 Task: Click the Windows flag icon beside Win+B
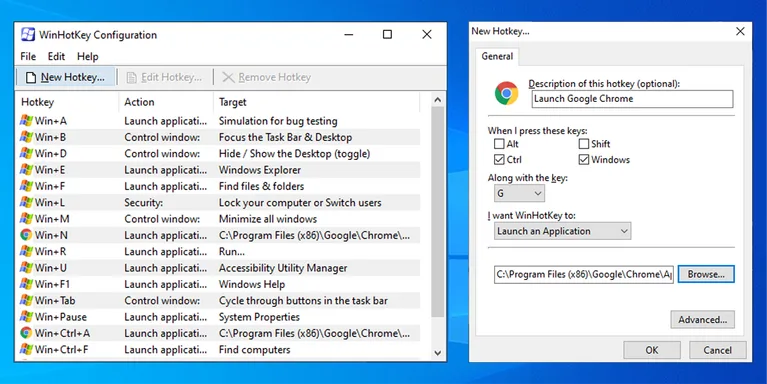pyautogui.click(x=26, y=137)
